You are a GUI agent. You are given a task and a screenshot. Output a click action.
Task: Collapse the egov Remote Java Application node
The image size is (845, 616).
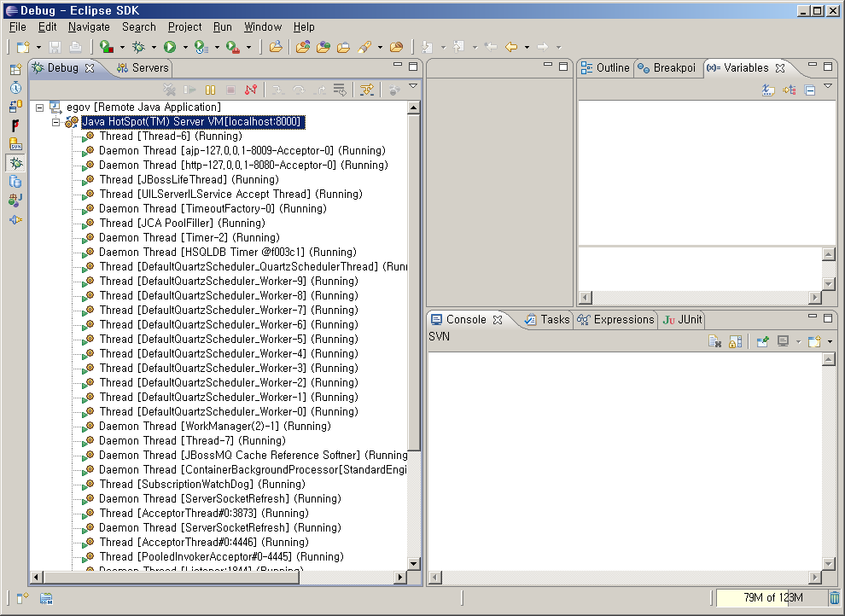[x=39, y=108]
